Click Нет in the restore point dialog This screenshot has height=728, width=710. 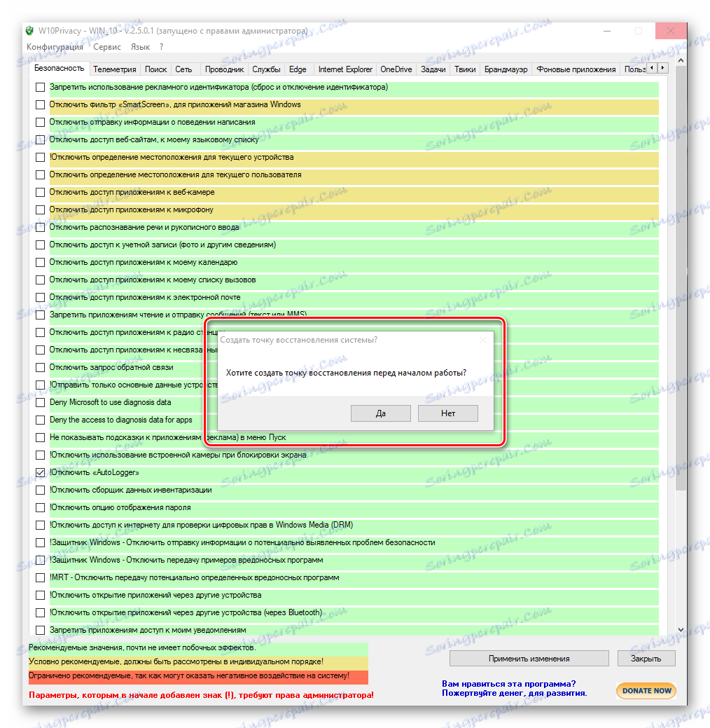pyautogui.click(x=447, y=413)
